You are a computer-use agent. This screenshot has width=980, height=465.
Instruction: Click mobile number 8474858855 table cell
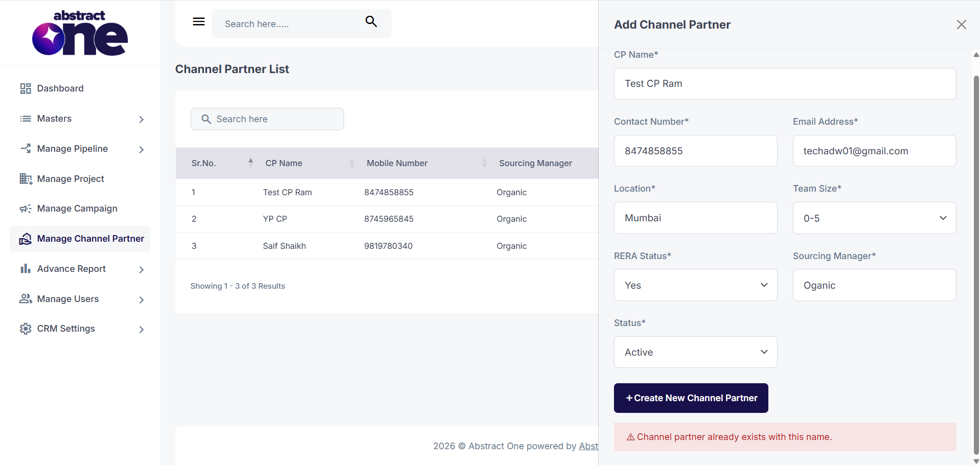[389, 192]
